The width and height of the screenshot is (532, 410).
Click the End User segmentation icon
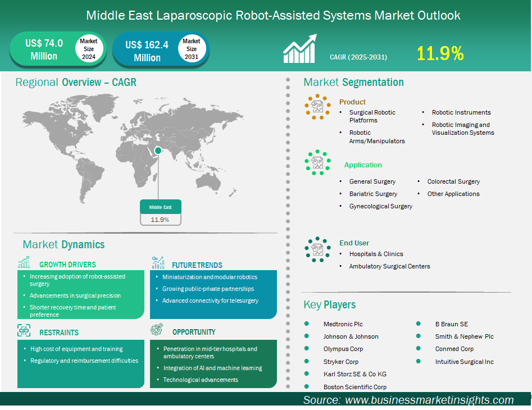click(318, 249)
